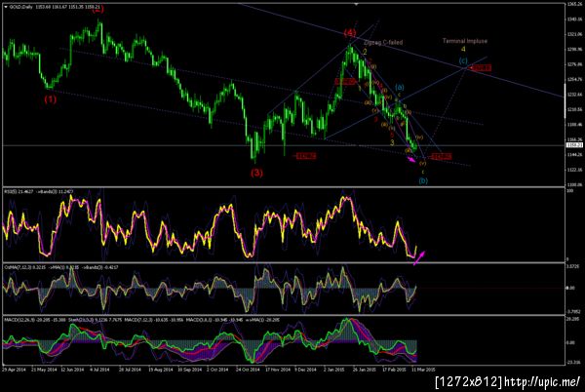Image resolution: width=585 pixels, height=392 pixels.
Task: Click the 12 Jun 2014 date label
Action: tap(72, 370)
